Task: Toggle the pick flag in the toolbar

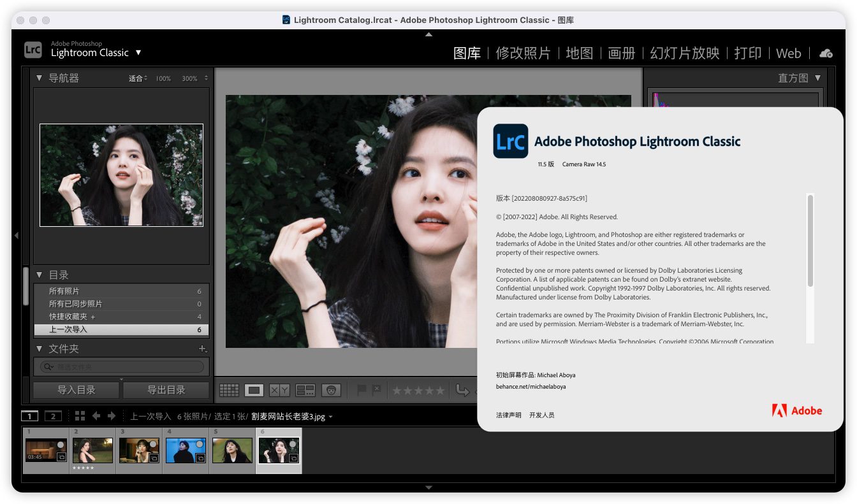Action: (362, 389)
